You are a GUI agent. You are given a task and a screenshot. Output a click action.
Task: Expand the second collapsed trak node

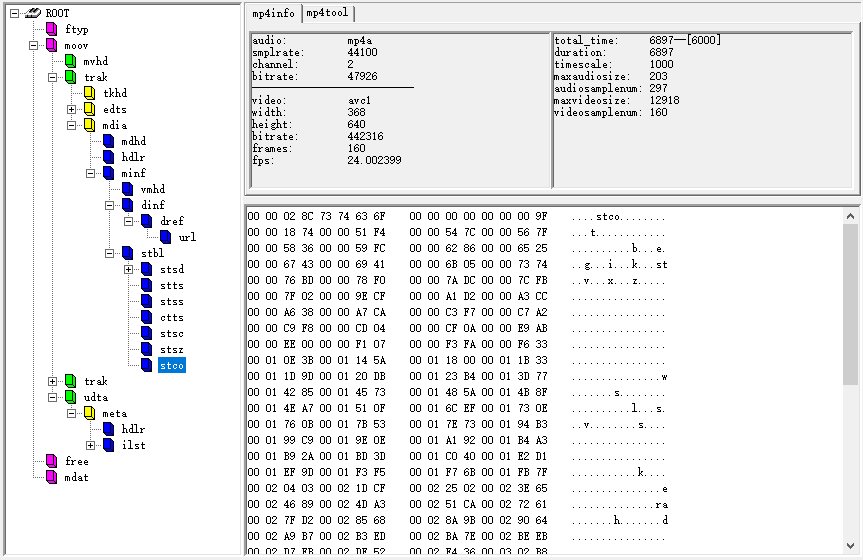[x=52, y=381]
